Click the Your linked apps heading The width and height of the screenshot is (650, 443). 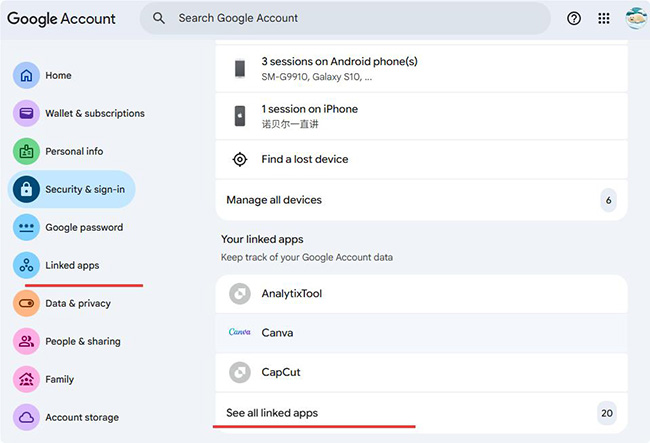point(262,239)
